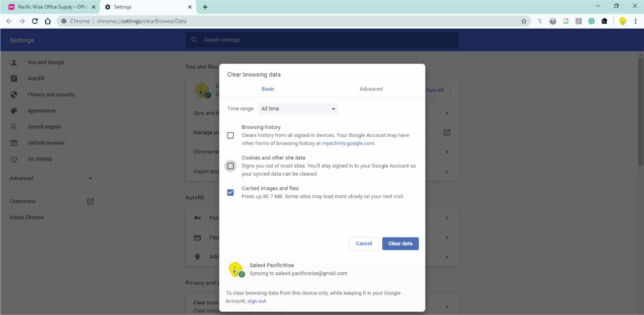The width and height of the screenshot is (644, 315).
Task: Switch to Pacific Wise Office Supply tab
Action: tap(52, 7)
